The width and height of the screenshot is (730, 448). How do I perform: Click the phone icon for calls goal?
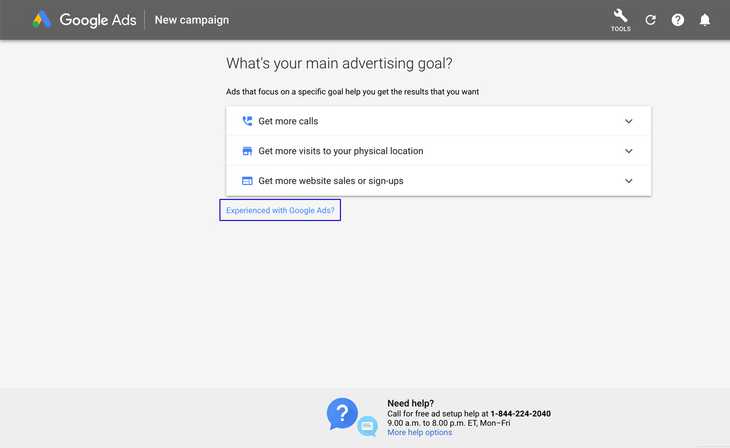click(x=247, y=121)
